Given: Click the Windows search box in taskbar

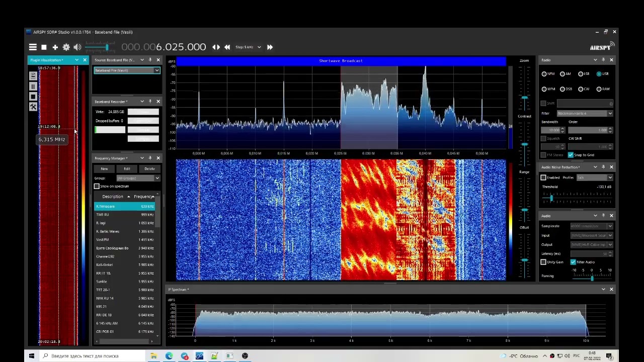Looking at the screenshot, I should [x=93, y=356].
